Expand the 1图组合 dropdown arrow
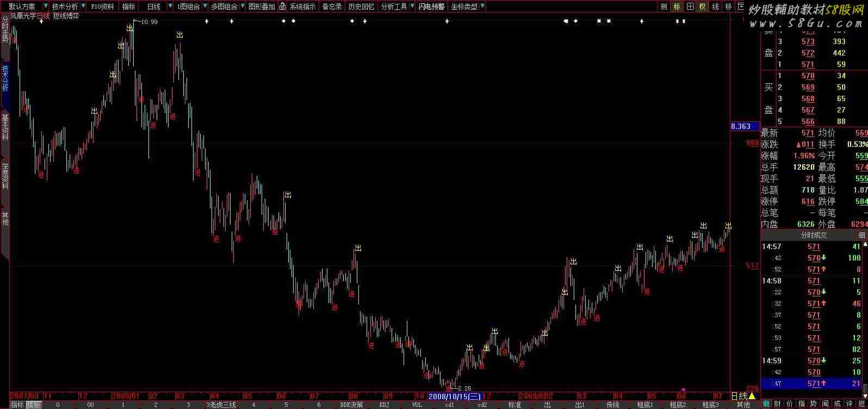The image size is (868, 409). [x=204, y=7]
